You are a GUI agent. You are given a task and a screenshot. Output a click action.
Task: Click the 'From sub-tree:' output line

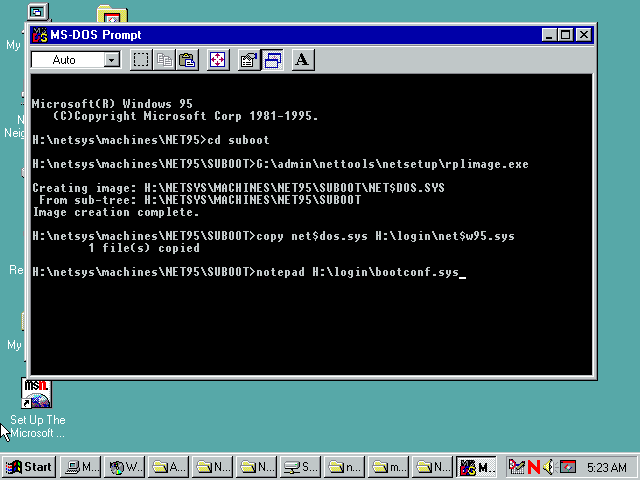[x=200, y=200]
